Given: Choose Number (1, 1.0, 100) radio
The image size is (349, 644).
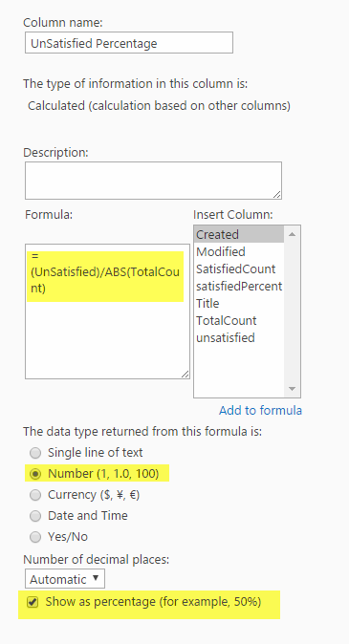Looking at the screenshot, I should click(35, 474).
